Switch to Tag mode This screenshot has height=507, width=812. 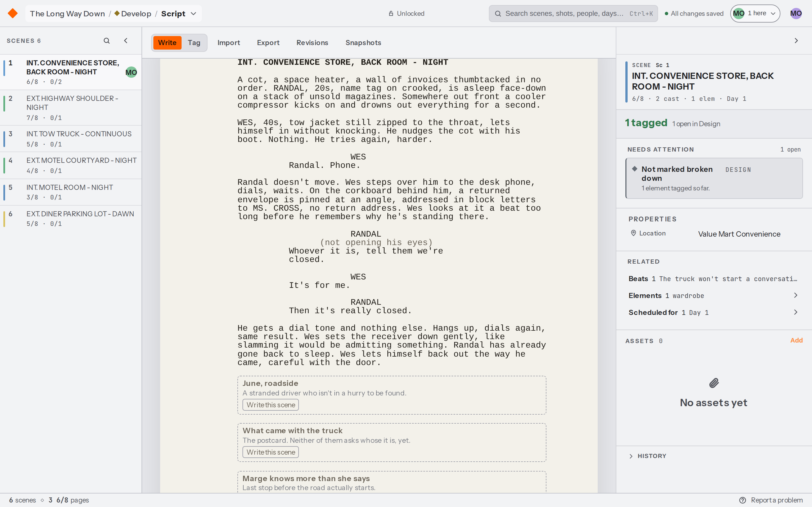[x=194, y=43]
